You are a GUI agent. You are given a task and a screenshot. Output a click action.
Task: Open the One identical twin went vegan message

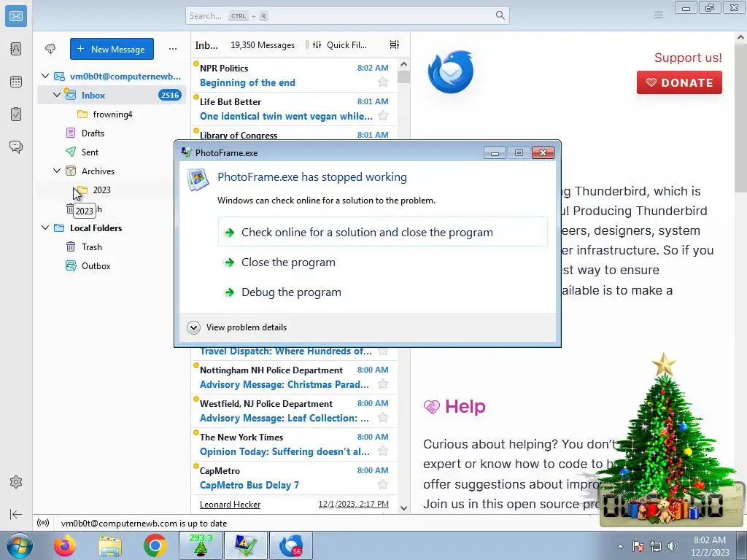click(x=294, y=109)
